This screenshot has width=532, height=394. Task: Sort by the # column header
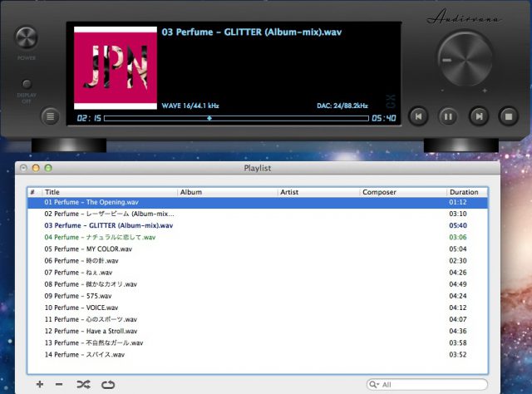(35, 192)
